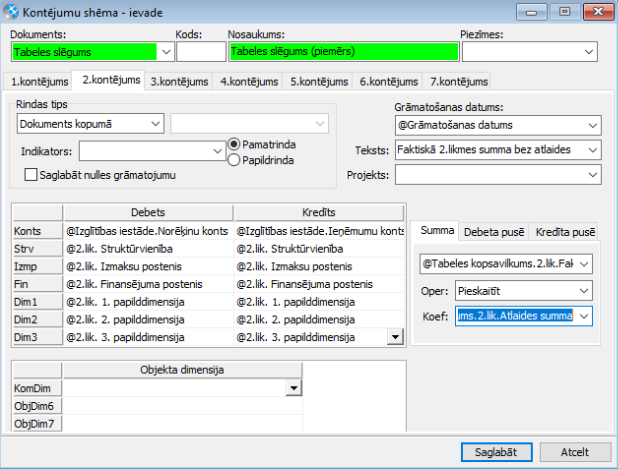This screenshot has height=469, width=618.
Task: Click the Atcelt button
Action: click(575, 452)
